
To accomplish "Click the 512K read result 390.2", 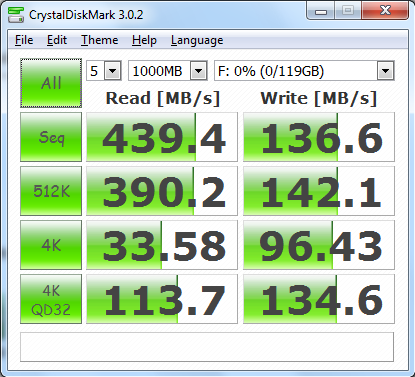I will [162, 191].
